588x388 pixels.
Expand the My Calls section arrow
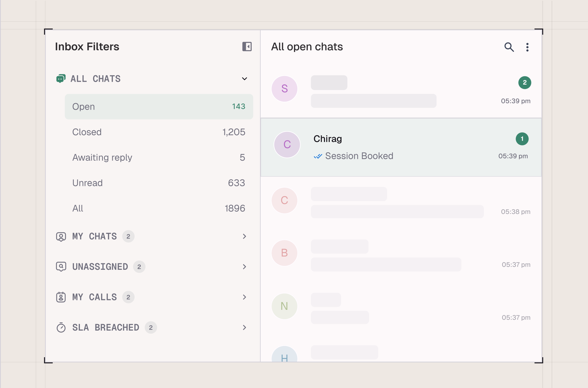click(x=244, y=297)
